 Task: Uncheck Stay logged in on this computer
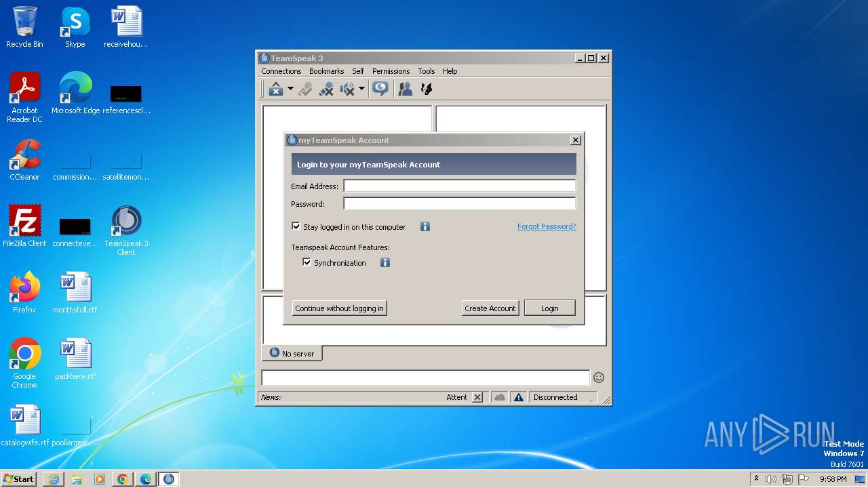(x=296, y=226)
